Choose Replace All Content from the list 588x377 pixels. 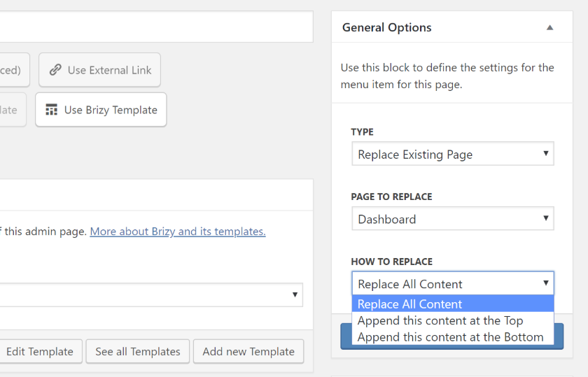coord(453,304)
